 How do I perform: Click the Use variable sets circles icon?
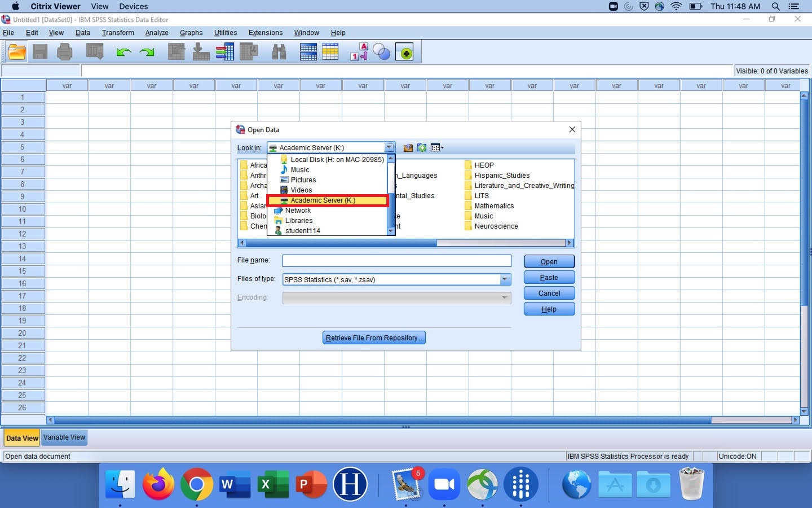[x=382, y=52]
